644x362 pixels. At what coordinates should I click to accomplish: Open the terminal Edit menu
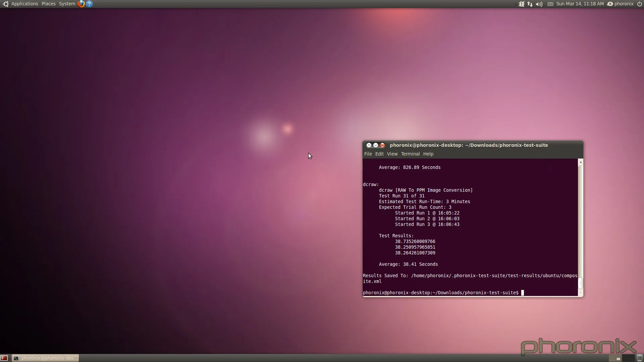pyautogui.click(x=379, y=154)
